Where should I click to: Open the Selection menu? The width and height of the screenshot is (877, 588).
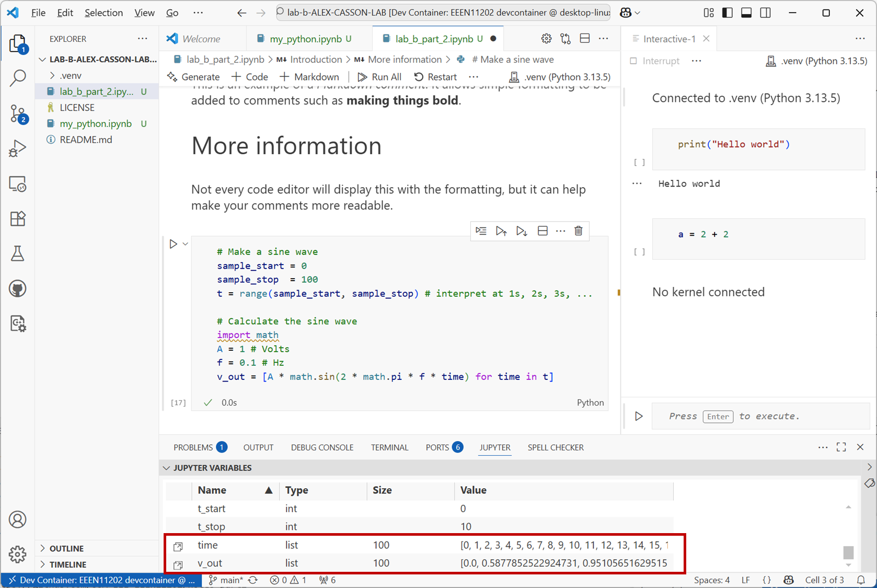[103, 13]
